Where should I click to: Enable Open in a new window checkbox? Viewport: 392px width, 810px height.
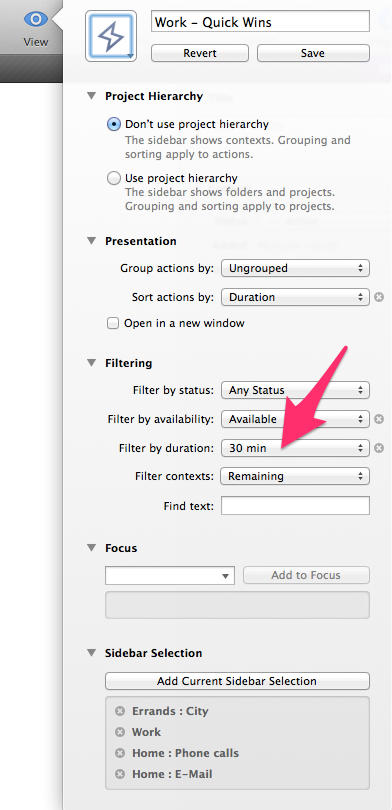[113, 324]
